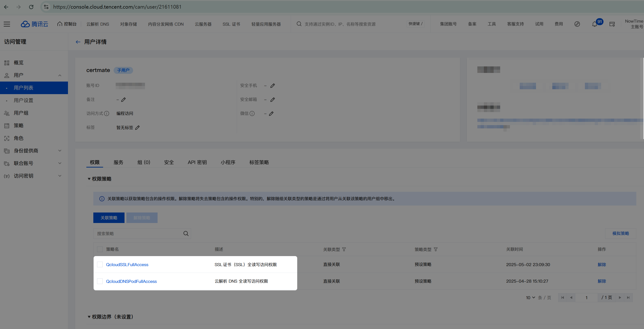Switch to the API 密钥 tab
Screen dimensions: 644x329
(197, 162)
